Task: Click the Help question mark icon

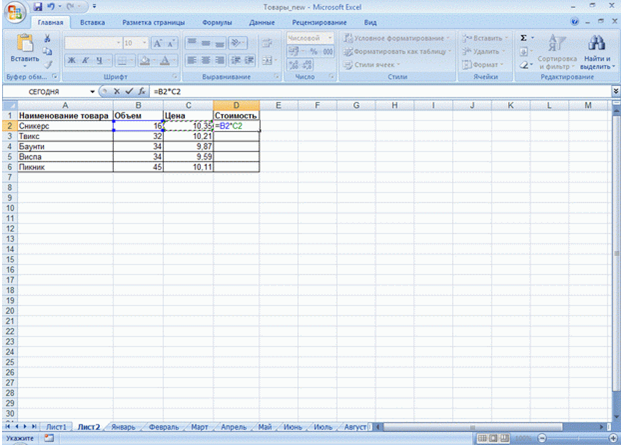Action: click(575, 22)
